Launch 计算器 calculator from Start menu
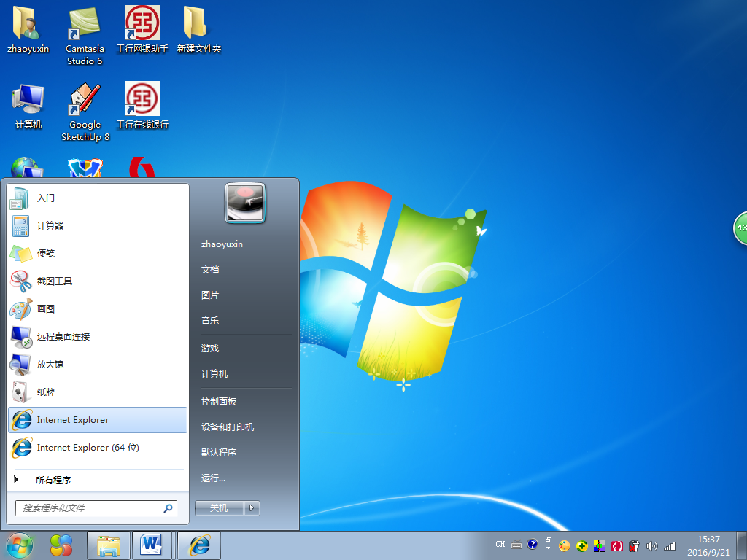 (x=98, y=226)
